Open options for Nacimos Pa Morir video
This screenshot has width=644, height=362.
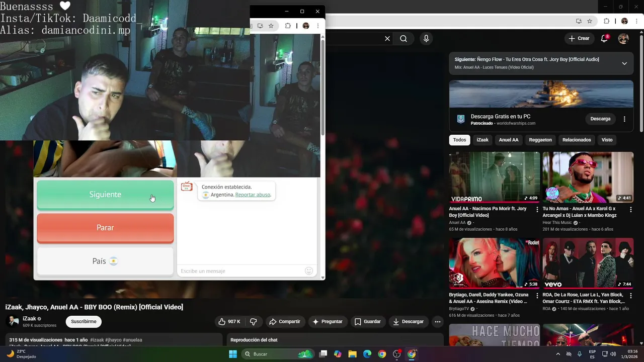537,209
